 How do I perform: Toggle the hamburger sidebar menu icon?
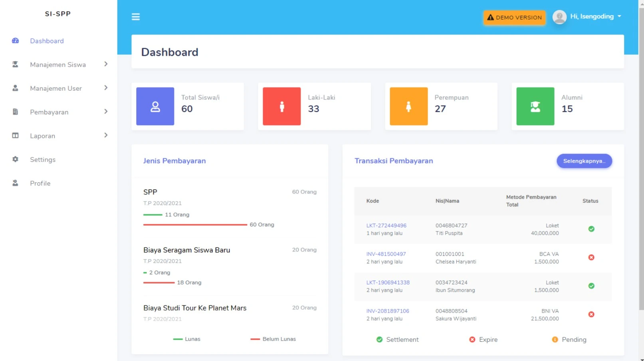[136, 17]
